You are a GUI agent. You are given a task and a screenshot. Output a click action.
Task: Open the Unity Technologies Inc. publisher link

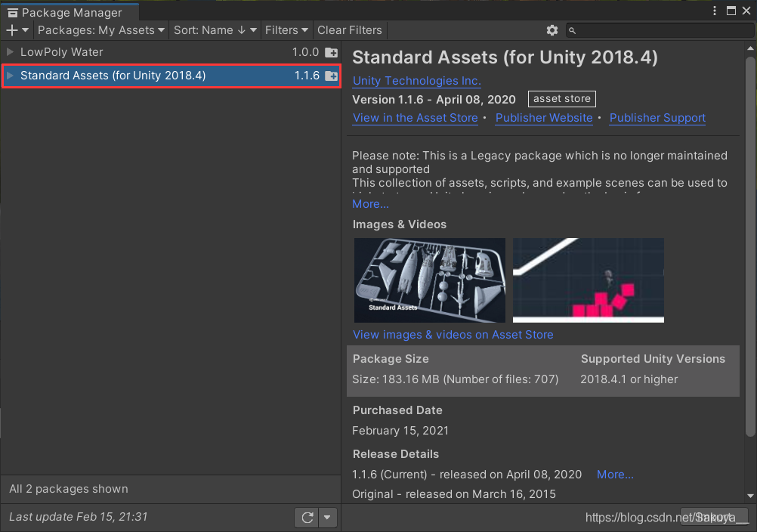coord(416,81)
